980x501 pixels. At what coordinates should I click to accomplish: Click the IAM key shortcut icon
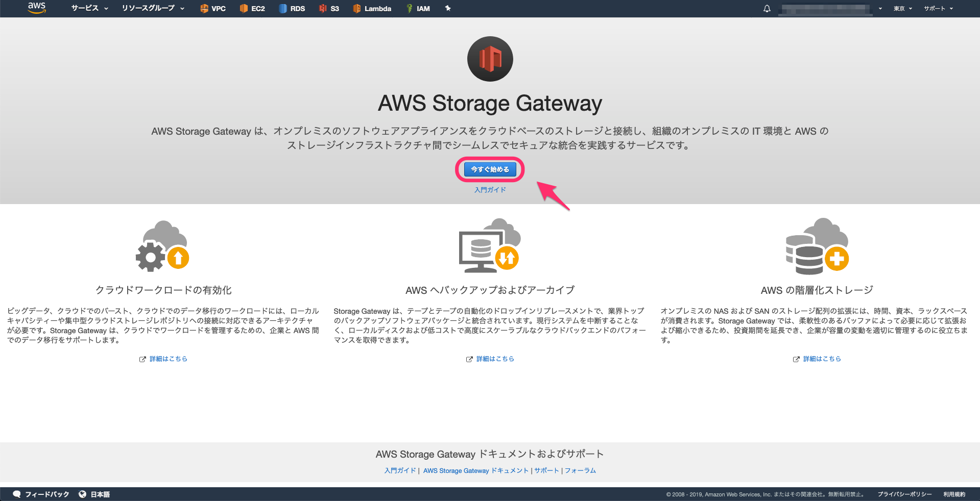408,8
